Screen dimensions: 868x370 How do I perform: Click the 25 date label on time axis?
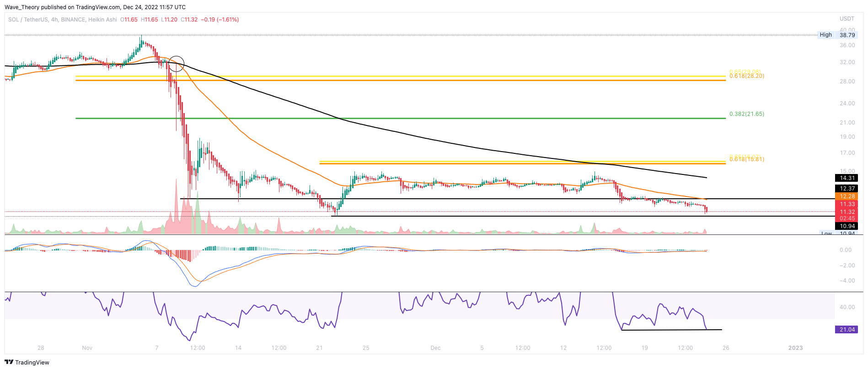click(366, 348)
